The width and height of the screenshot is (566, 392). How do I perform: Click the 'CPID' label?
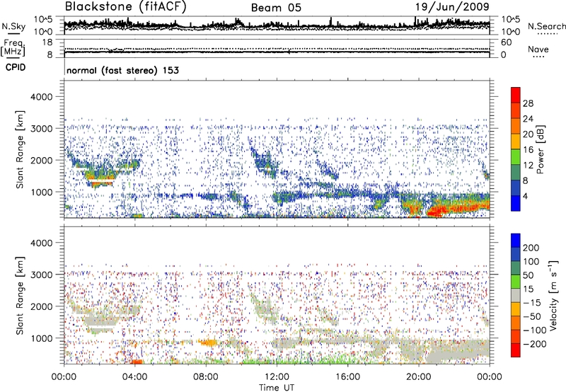pyautogui.click(x=16, y=67)
